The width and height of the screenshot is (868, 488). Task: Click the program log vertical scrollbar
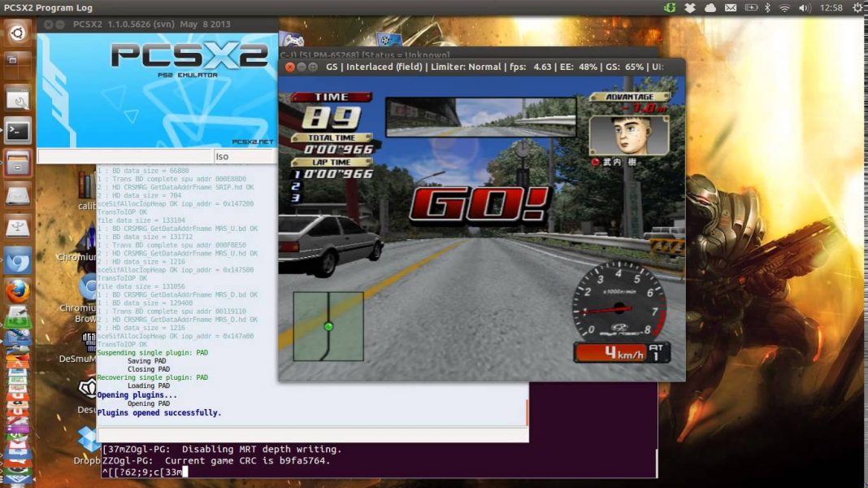(x=527, y=411)
